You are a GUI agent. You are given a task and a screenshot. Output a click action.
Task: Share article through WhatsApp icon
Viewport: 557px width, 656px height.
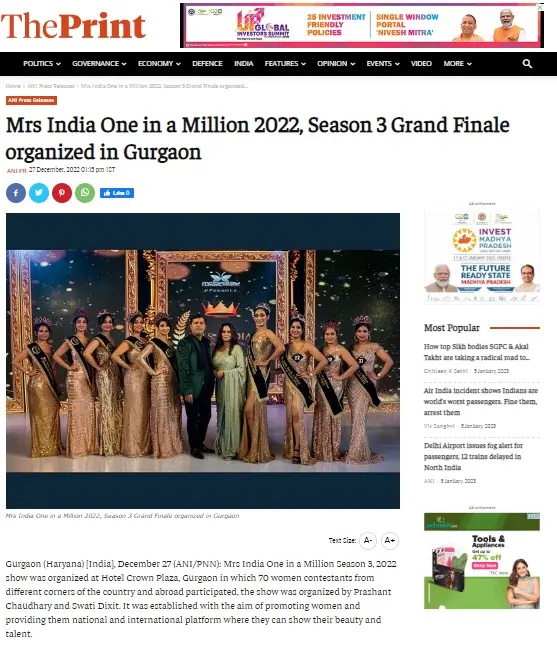point(85,193)
